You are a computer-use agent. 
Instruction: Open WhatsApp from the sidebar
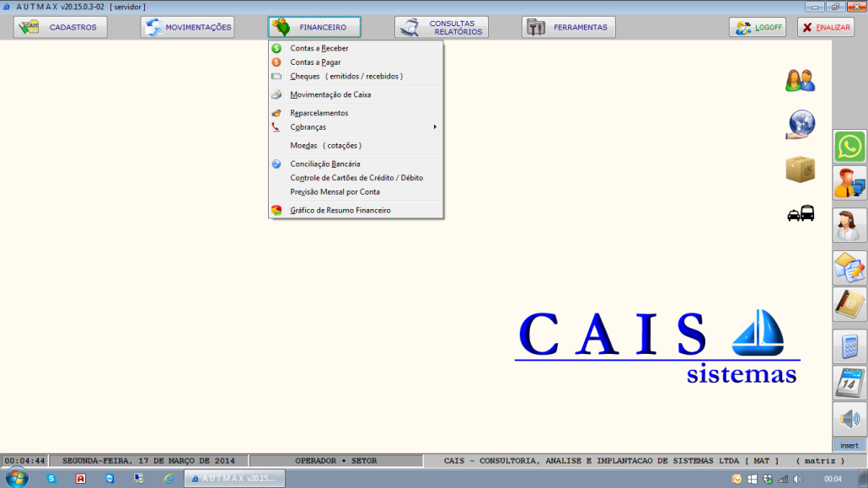point(849,147)
